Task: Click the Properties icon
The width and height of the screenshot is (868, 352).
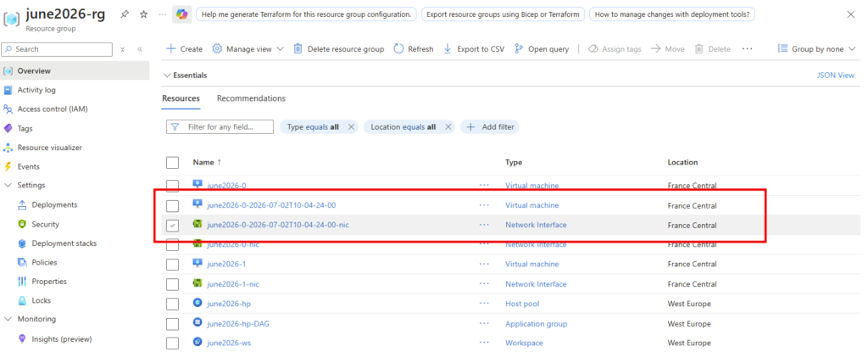Action: (22, 282)
